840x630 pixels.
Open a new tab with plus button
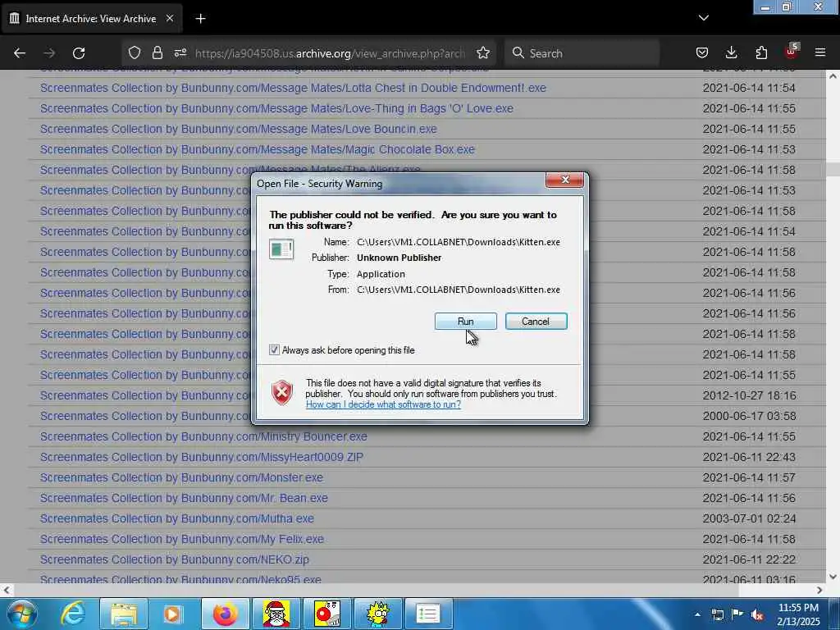[200, 19]
